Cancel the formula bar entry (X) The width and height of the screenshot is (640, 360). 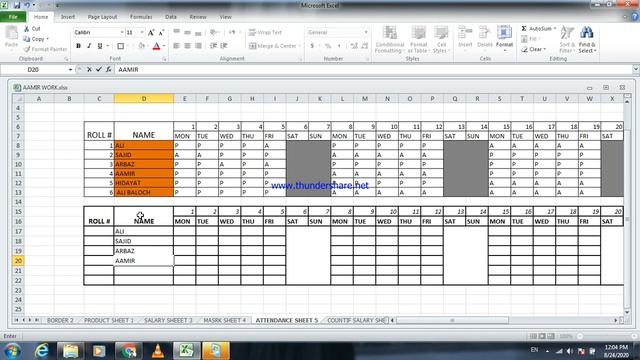tap(89, 70)
